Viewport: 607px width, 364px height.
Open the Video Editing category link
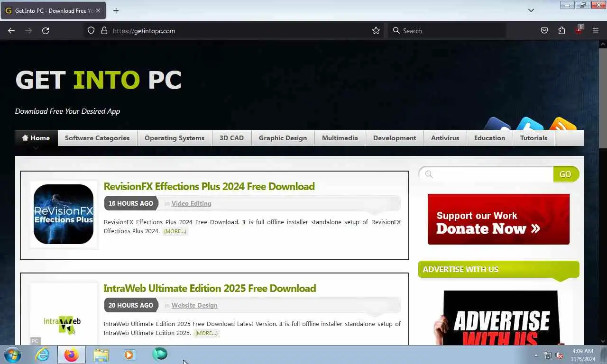coord(192,203)
